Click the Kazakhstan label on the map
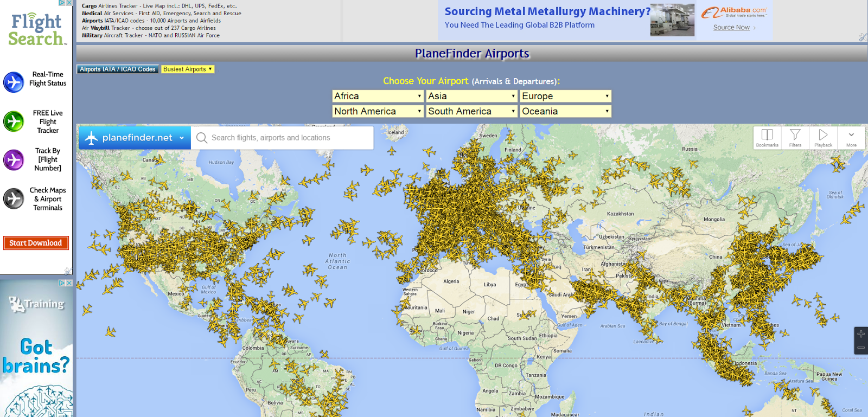The height and width of the screenshot is (417, 868). tap(620, 214)
